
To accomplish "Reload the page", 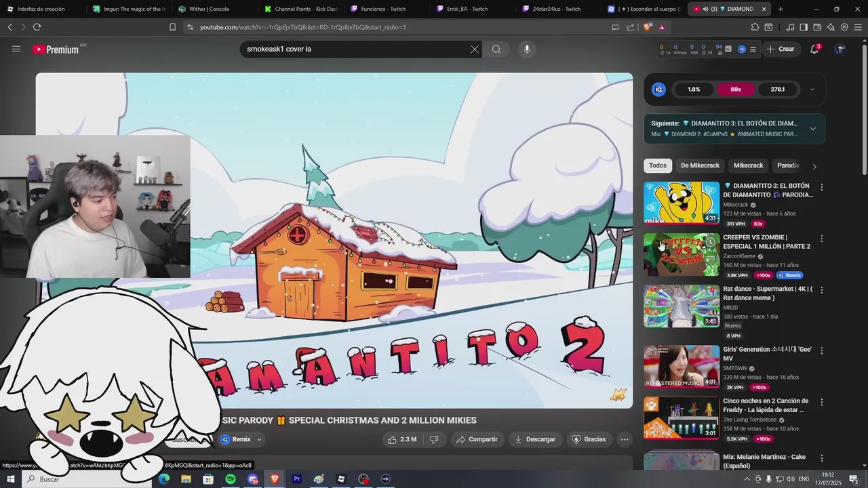I will coord(37,27).
